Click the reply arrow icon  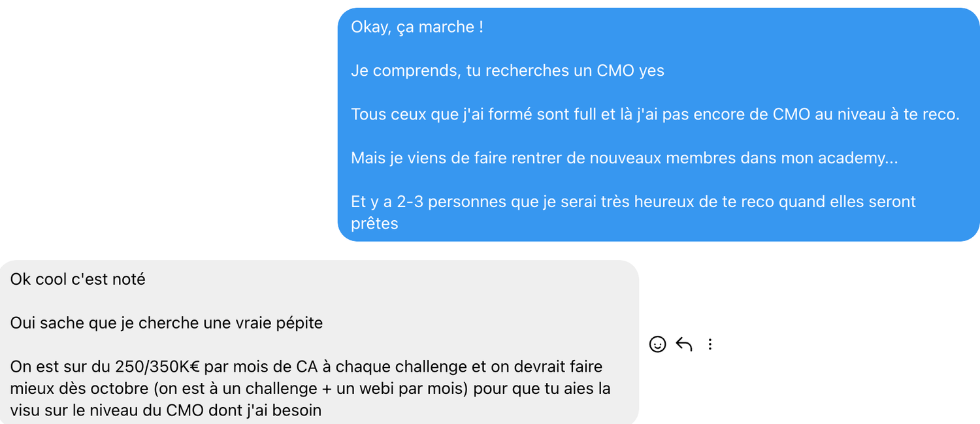tap(683, 344)
